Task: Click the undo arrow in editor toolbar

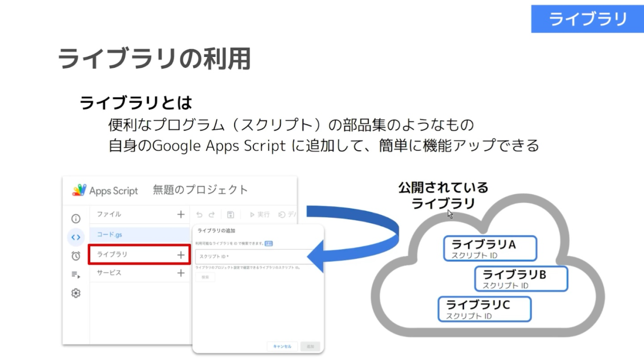Action: [199, 215]
